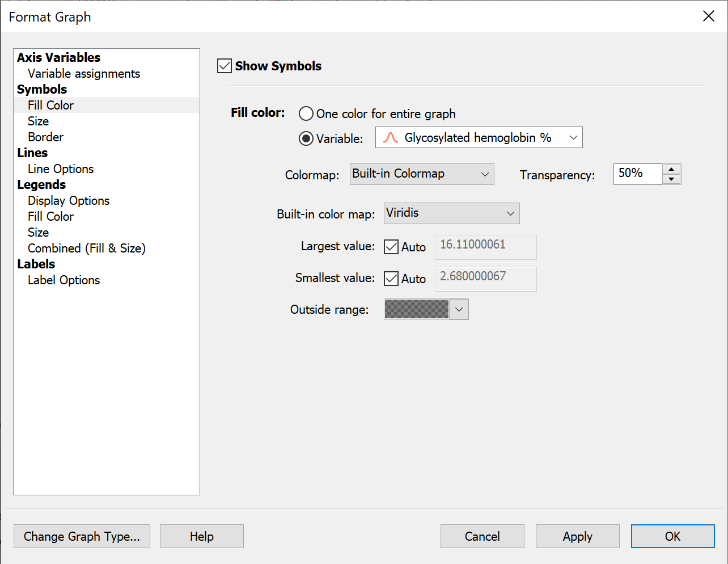Apply the fill color changes
This screenshot has height=564, width=728.
pos(577,536)
